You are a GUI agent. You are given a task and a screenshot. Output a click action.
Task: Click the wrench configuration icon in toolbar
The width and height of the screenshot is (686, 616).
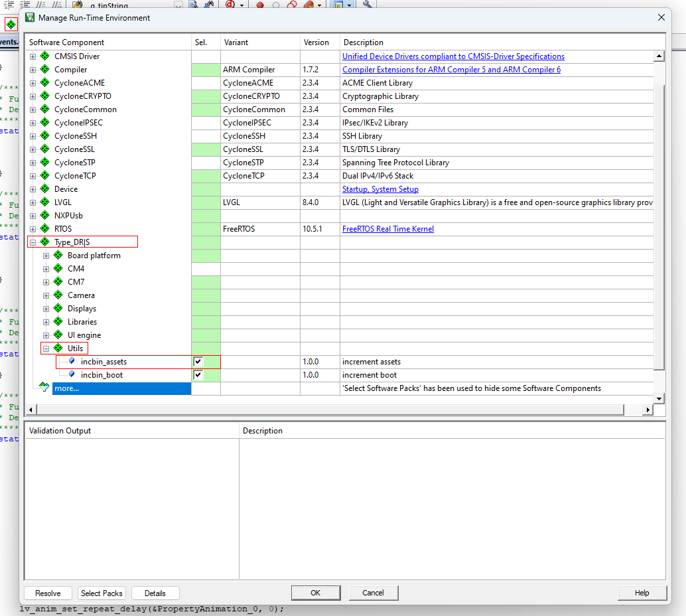[367, 5]
